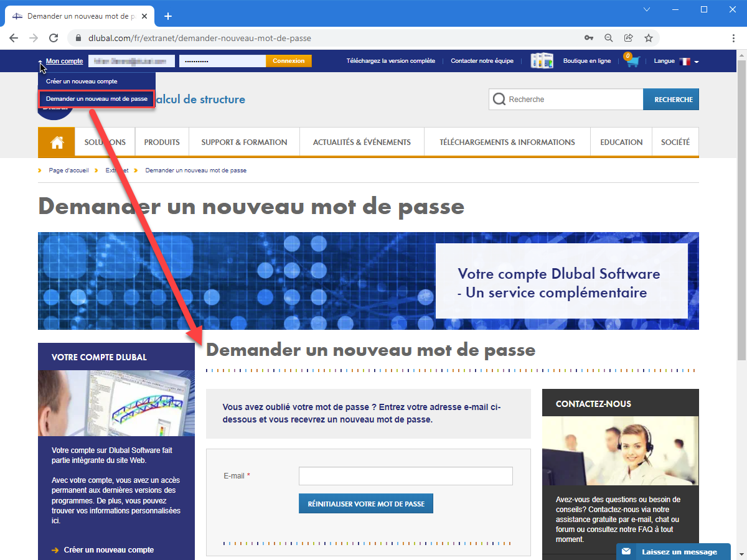Image resolution: width=747 pixels, height=560 pixels.
Task: Select Créer un nouveau compte from the menu
Action: click(80, 81)
